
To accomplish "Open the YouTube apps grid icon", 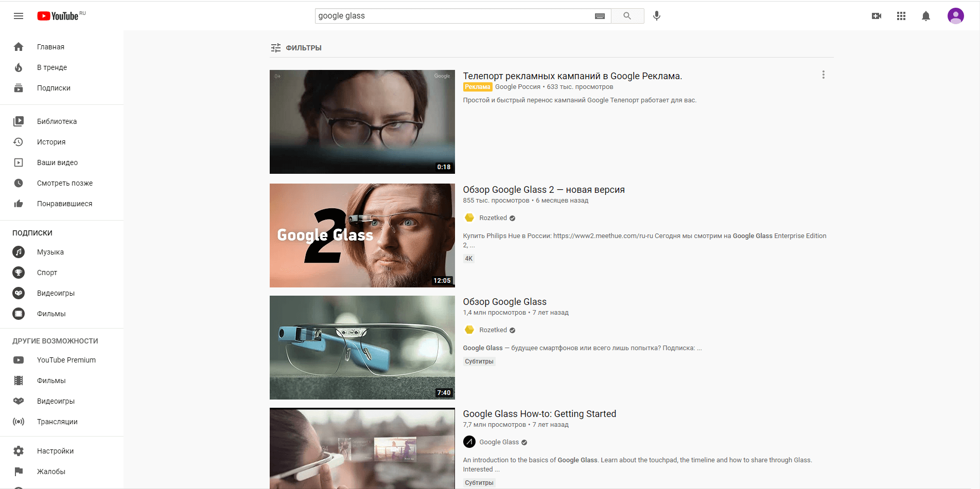I will point(901,16).
